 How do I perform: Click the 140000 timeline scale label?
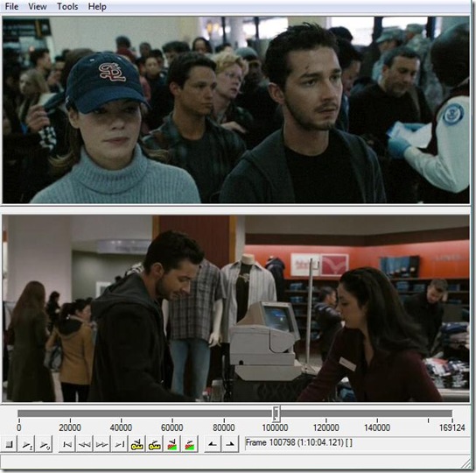point(377,427)
